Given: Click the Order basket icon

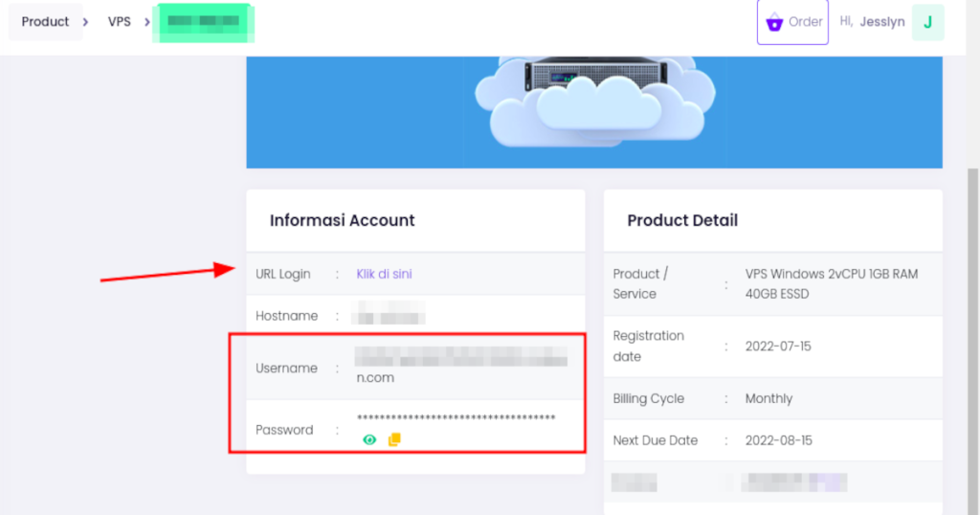Looking at the screenshot, I should pos(774,23).
